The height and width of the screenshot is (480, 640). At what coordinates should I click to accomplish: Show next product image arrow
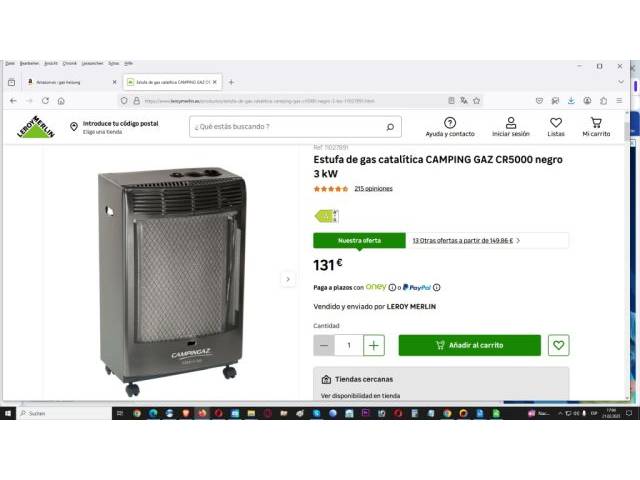click(x=288, y=279)
